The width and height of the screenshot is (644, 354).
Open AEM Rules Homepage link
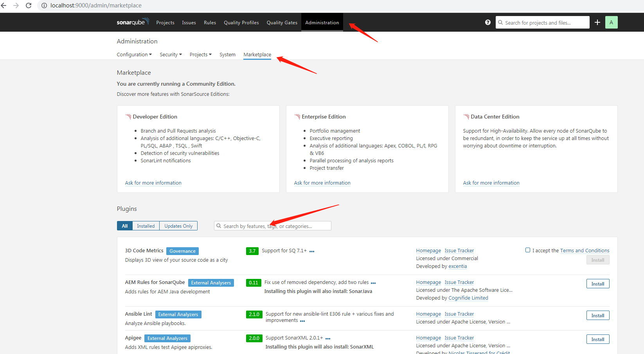(x=428, y=282)
